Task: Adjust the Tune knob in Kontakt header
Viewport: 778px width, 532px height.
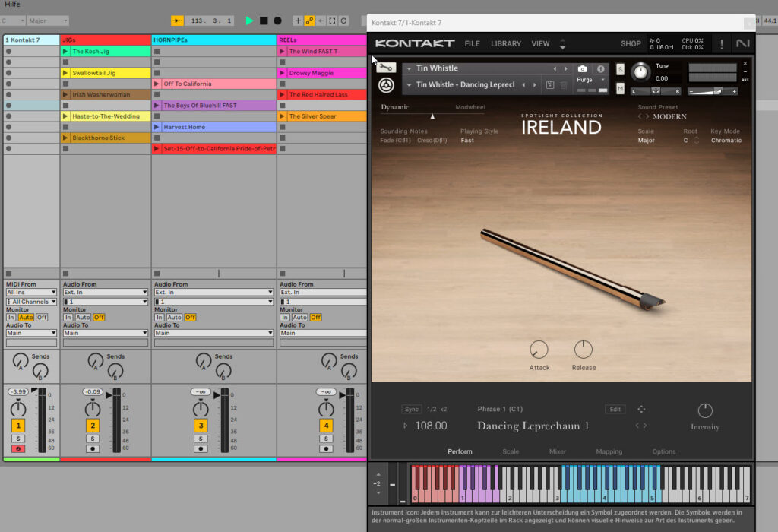Action: (x=640, y=72)
